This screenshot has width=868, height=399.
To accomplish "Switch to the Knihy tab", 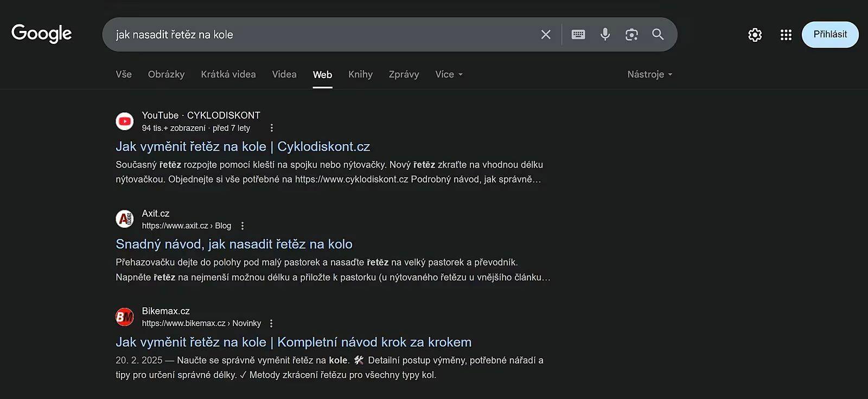I will [x=360, y=74].
